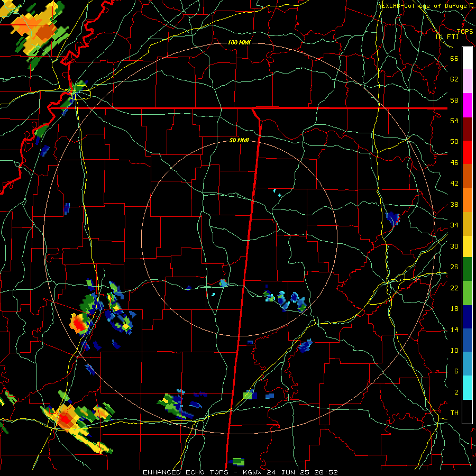Image resolution: width=476 pixels, height=476 pixels.
Task: Click the '50' scale value in the legend
Action: click(x=454, y=142)
